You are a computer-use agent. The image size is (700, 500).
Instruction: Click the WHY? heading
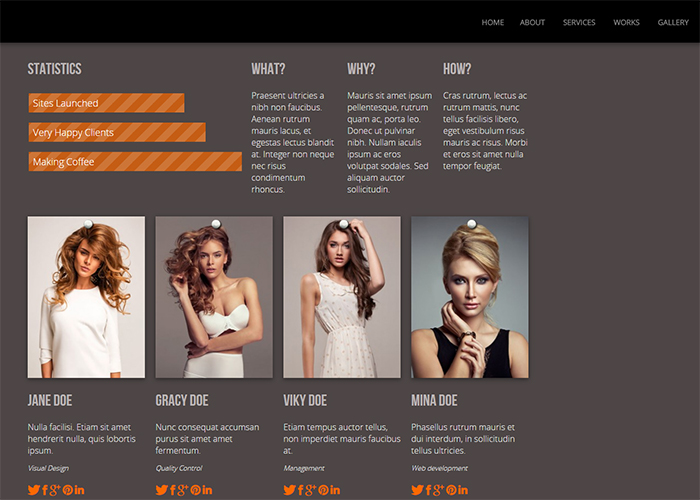(361, 69)
